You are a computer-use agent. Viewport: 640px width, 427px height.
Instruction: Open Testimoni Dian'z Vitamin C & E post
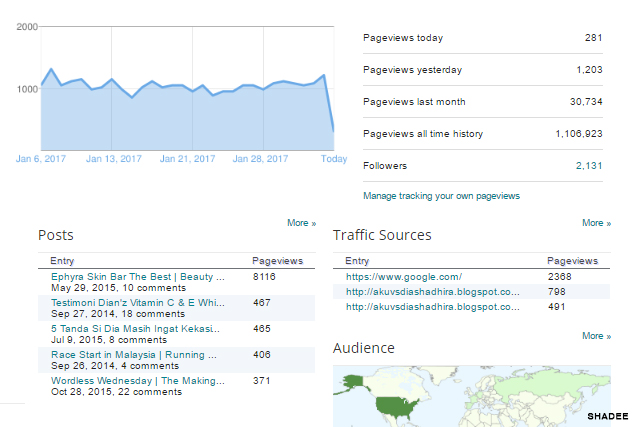pos(138,303)
